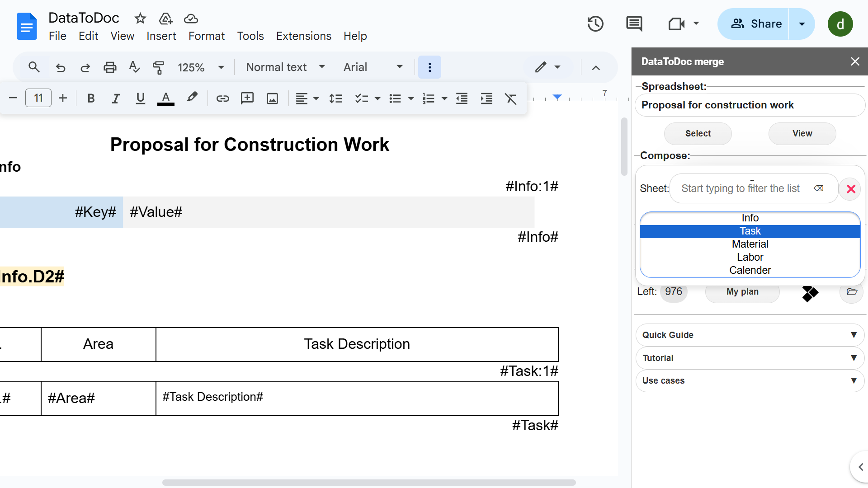The width and height of the screenshot is (868, 488).
Task: Collapse the toolbar with the up chevron
Action: [596, 68]
